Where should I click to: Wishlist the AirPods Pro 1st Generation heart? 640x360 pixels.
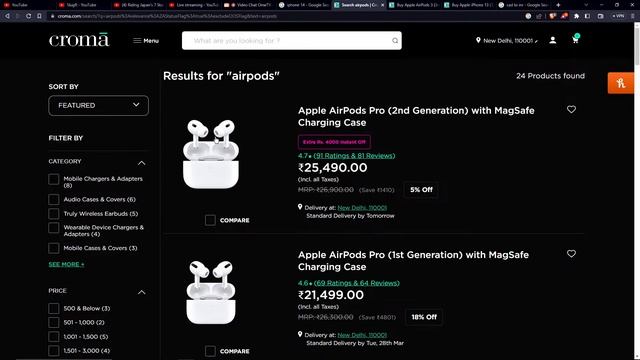point(571,253)
